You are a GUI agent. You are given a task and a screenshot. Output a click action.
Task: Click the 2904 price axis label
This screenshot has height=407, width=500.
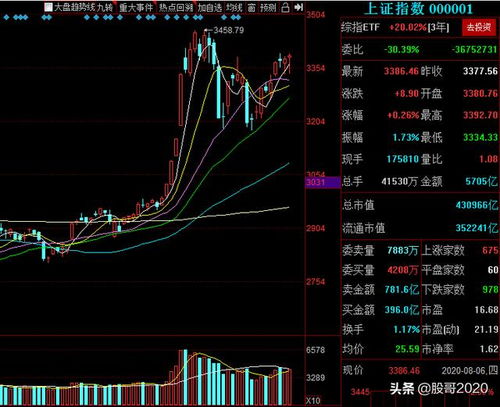[x=316, y=228]
